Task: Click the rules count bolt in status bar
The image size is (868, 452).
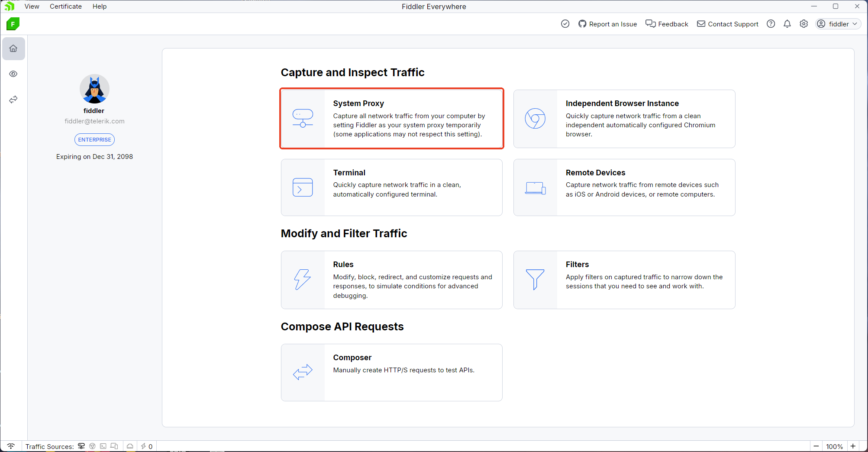Action: [147, 446]
